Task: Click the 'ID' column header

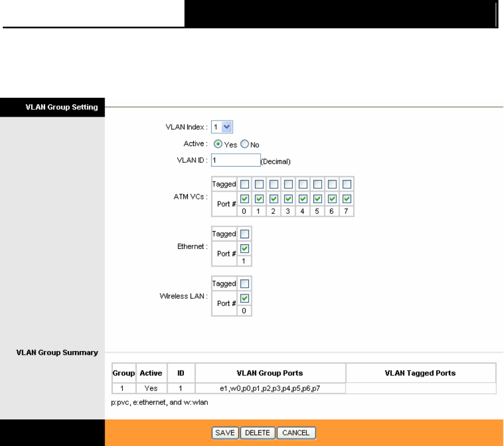Action: [x=181, y=373]
